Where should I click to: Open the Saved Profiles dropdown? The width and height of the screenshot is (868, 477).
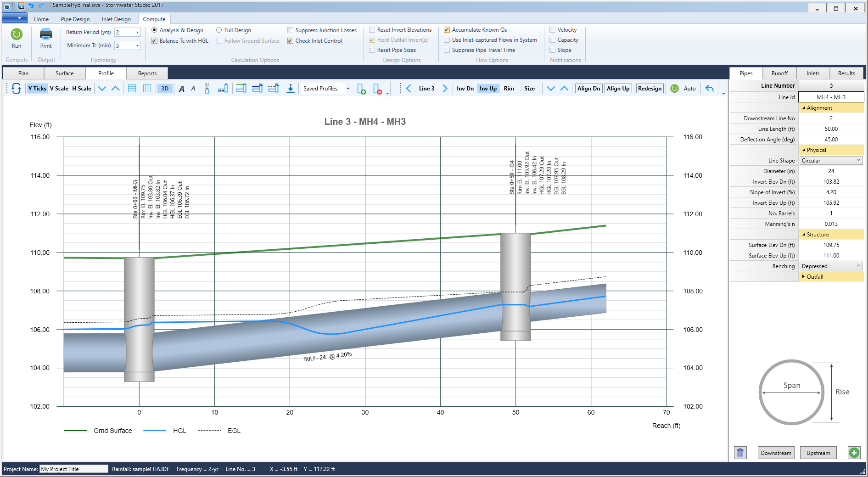coord(347,88)
